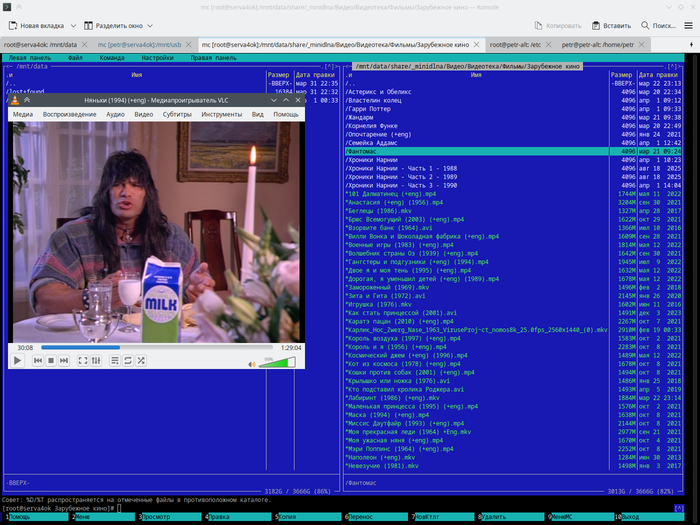The image size is (700, 525).
Task: Click Разделить окно in Konsole toolbar
Action: pyautogui.click(x=113, y=25)
